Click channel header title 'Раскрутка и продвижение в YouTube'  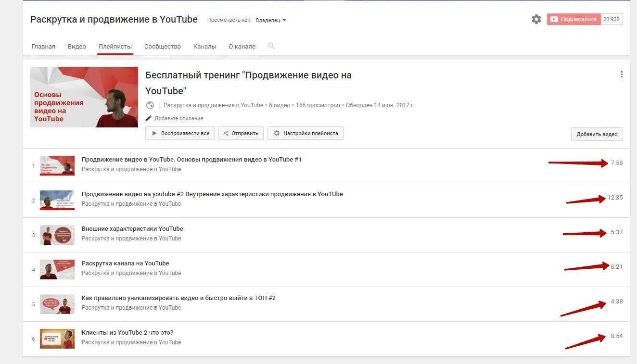(114, 19)
